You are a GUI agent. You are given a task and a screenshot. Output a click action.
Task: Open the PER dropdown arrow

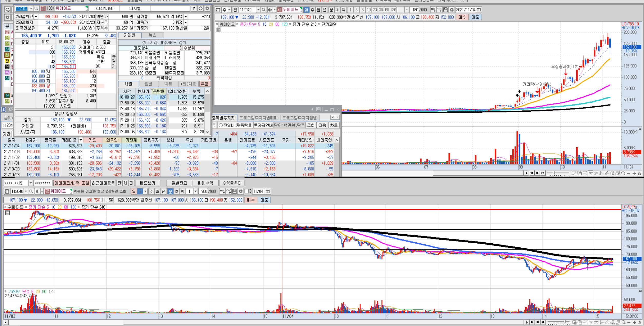pos(186,23)
